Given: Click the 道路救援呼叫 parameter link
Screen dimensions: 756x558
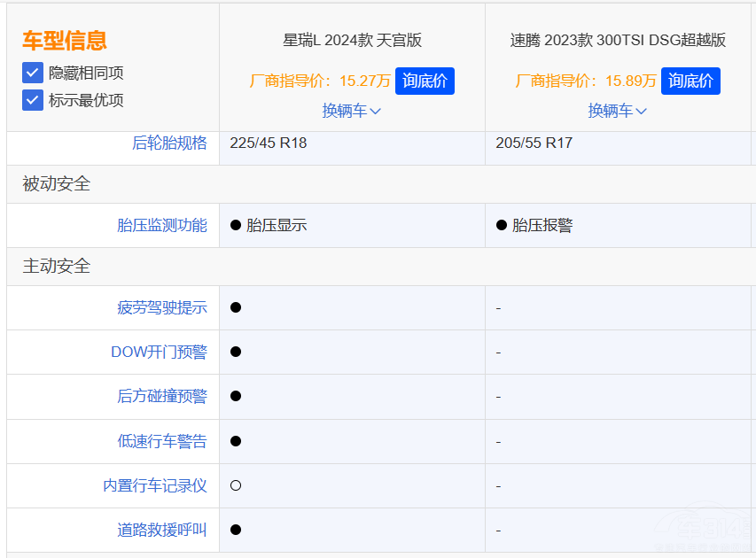Looking at the screenshot, I should tap(161, 530).
